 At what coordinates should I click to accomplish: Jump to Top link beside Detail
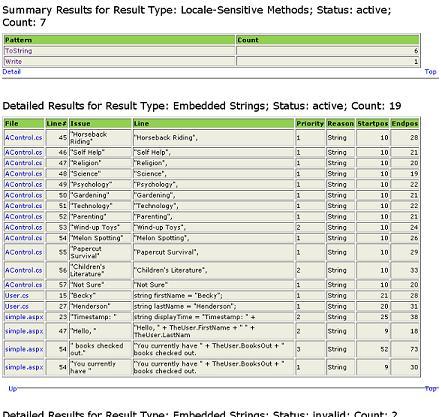tap(430, 71)
